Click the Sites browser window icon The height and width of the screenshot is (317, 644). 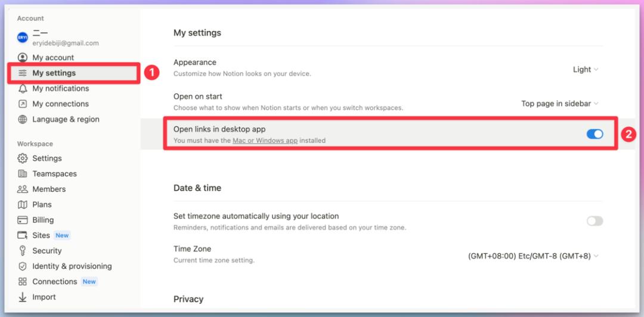(23, 235)
